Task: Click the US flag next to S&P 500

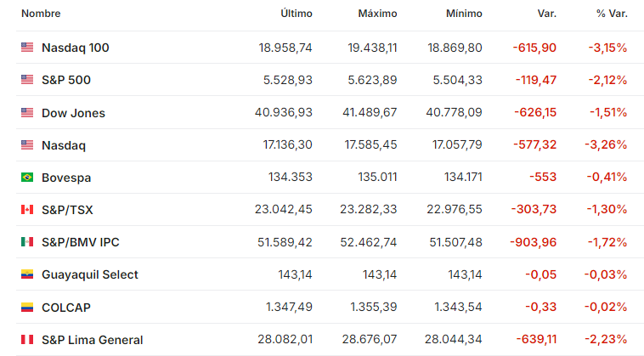Action: pos(27,79)
